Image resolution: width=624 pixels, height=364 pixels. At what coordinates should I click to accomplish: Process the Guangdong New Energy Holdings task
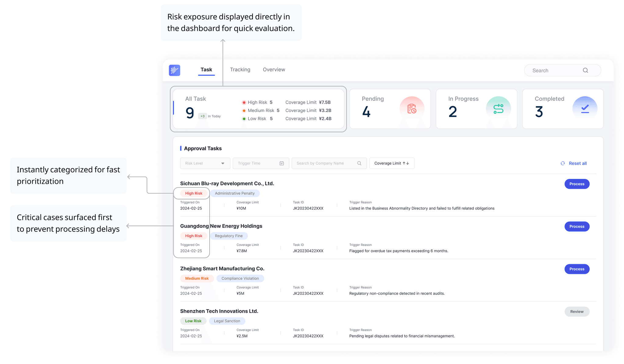(577, 226)
